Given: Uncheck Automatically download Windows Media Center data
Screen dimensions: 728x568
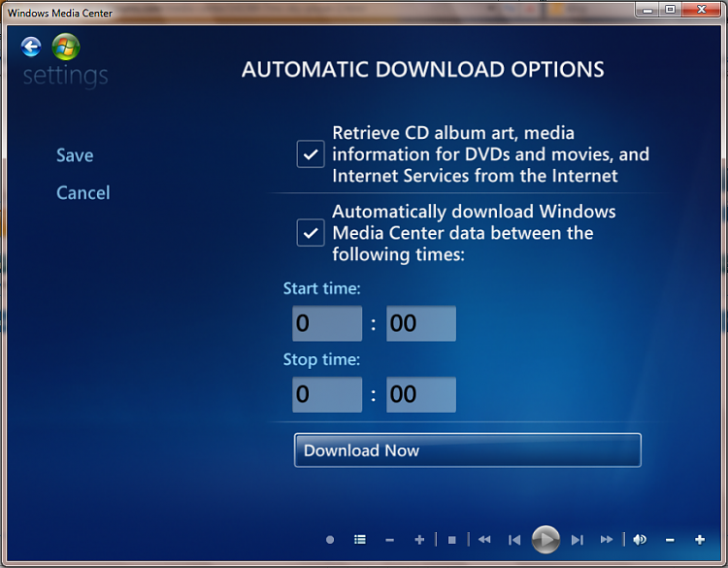Looking at the screenshot, I should pyautogui.click(x=311, y=233).
